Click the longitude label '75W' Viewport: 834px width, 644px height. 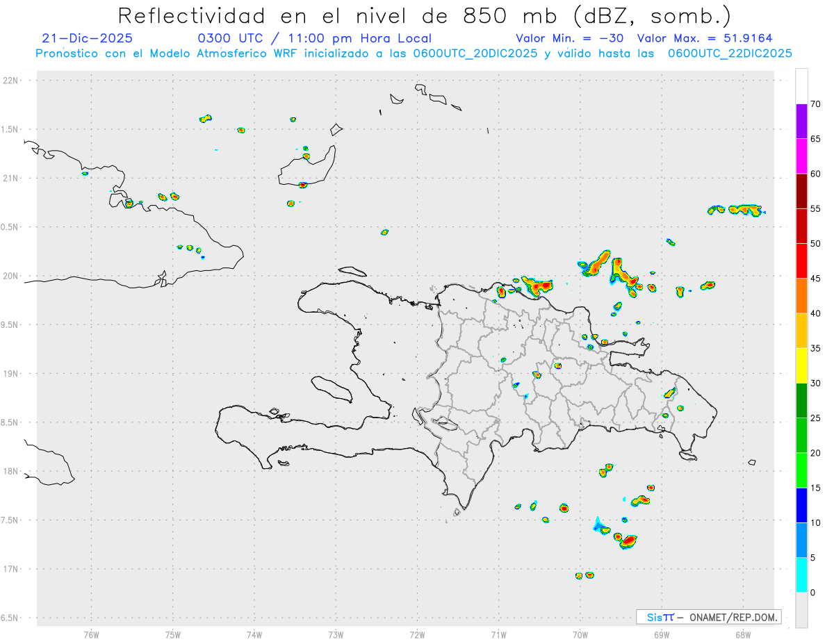point(172,634)
